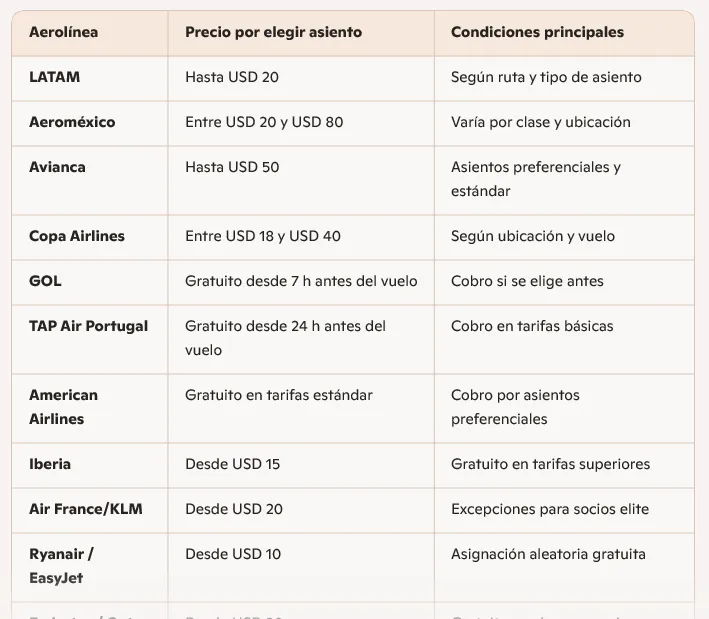The image size is (709, 619).
Task: Select the Excepciones para socios elite cell
Action: [550, 509]
